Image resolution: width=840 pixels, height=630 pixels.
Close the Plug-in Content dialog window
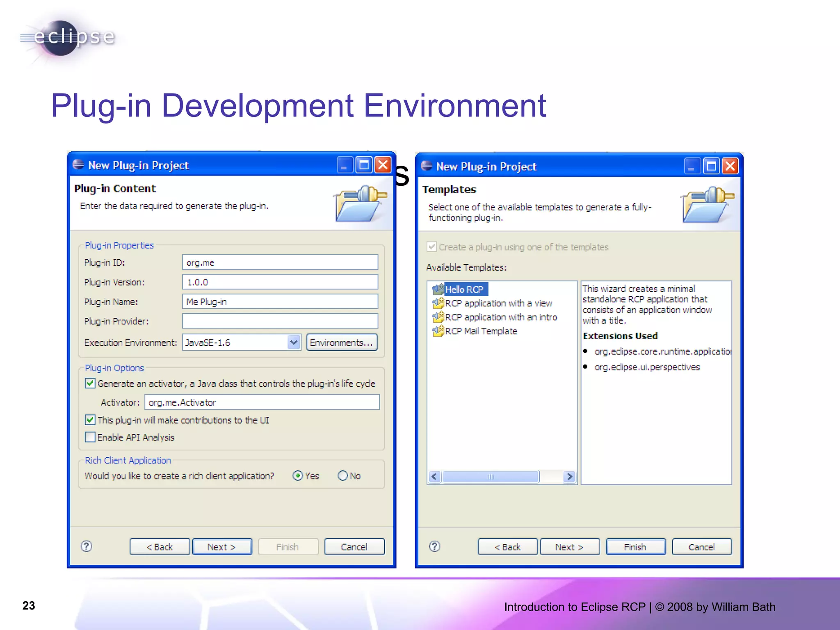tap(383, 165)
